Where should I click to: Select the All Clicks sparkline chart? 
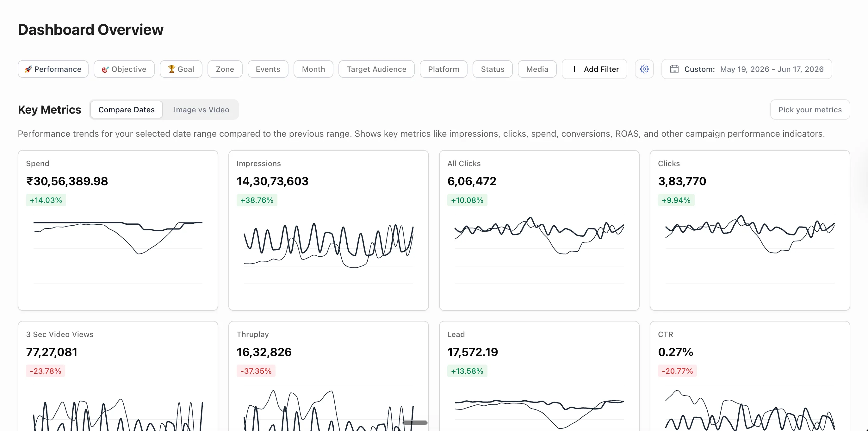(539, 249)
